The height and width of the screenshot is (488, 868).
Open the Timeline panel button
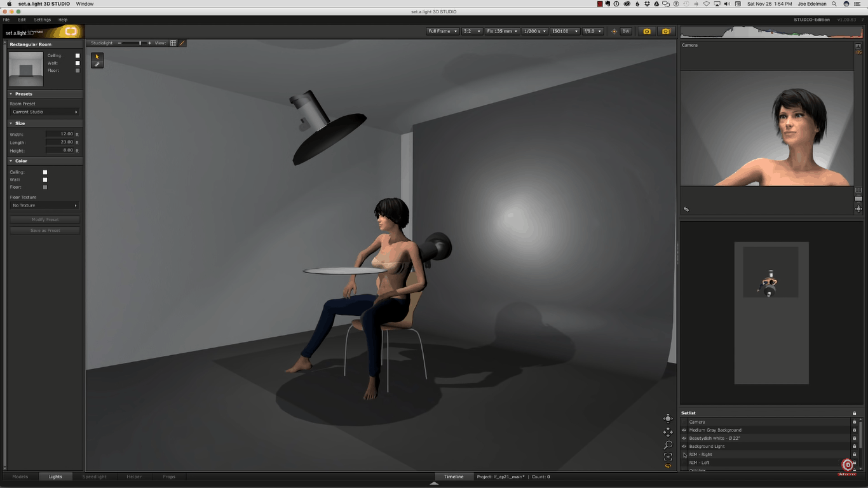point(454,477)
